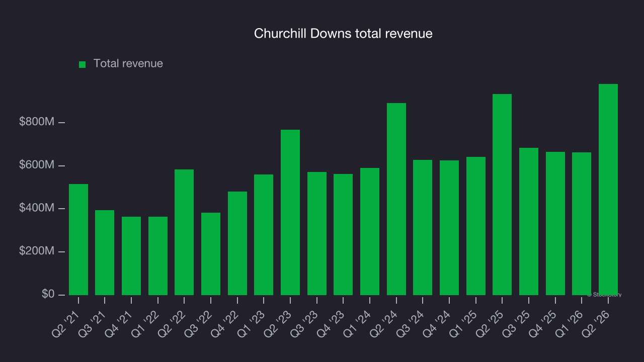
Task: Select the Q2 '25 revenue bar
Action: pyautogui.click(x=502, y=195)
